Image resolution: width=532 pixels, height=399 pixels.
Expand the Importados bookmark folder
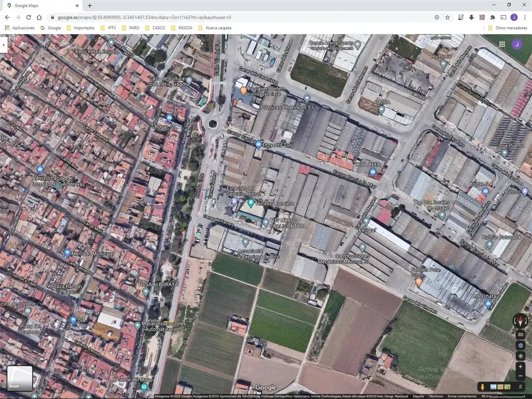[81, 28]
